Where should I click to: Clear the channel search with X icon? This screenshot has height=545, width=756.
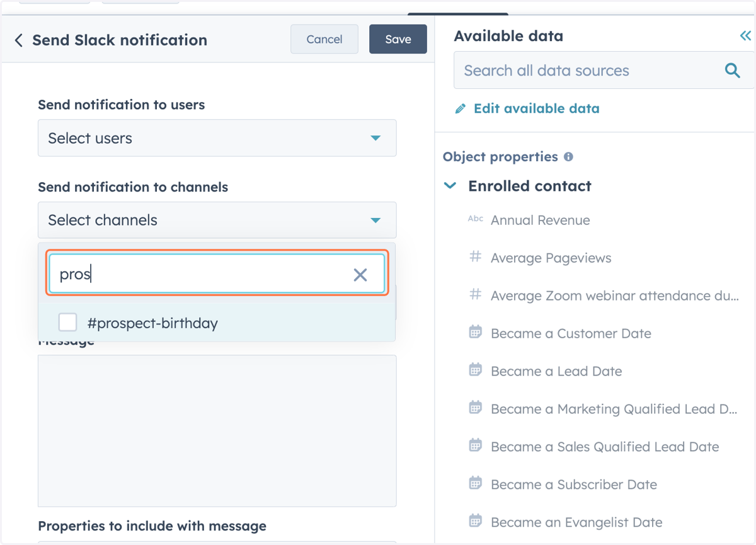point(360,275)
